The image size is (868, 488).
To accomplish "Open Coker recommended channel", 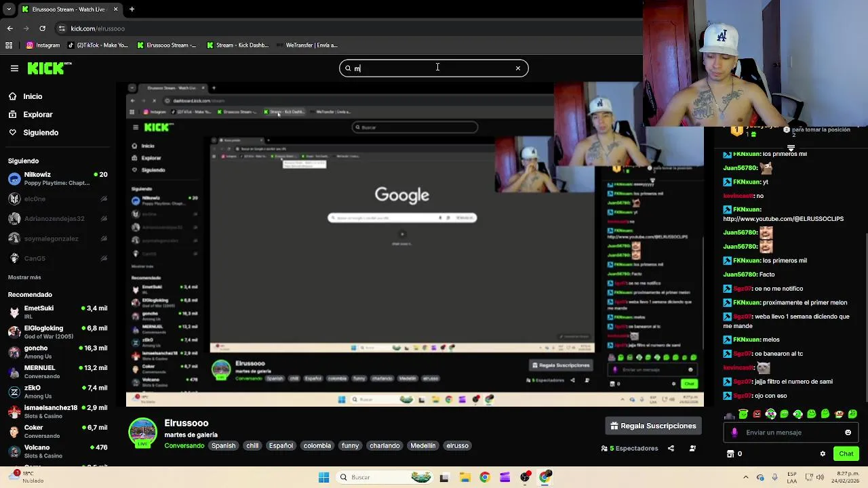I will (x=57, y=431).
